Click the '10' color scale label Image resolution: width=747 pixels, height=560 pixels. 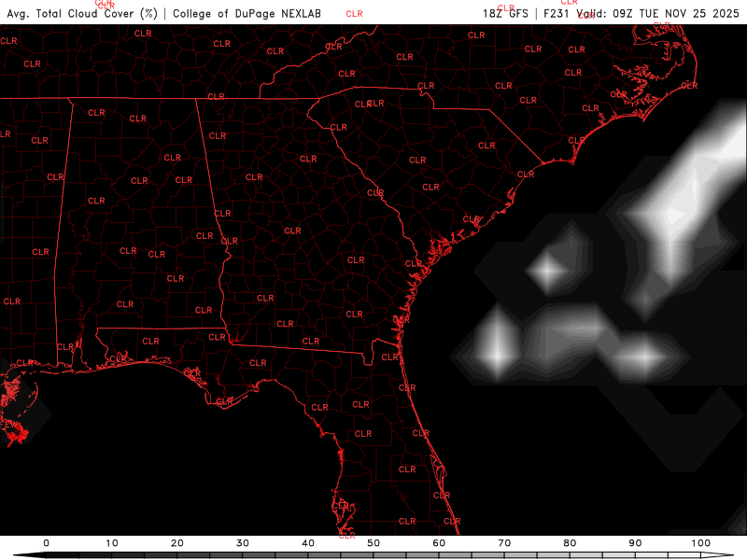point(111,543)
